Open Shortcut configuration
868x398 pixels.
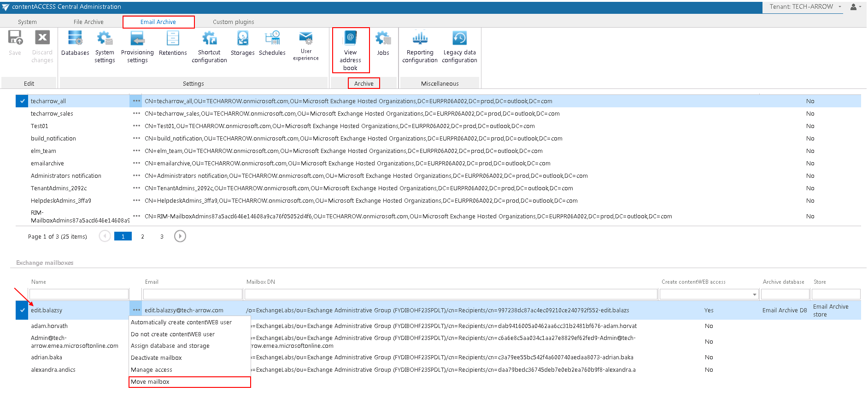click(209, 47)
